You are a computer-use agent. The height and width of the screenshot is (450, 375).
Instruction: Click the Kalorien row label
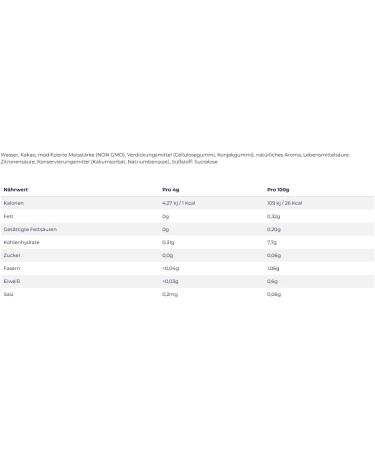point(14,203)
